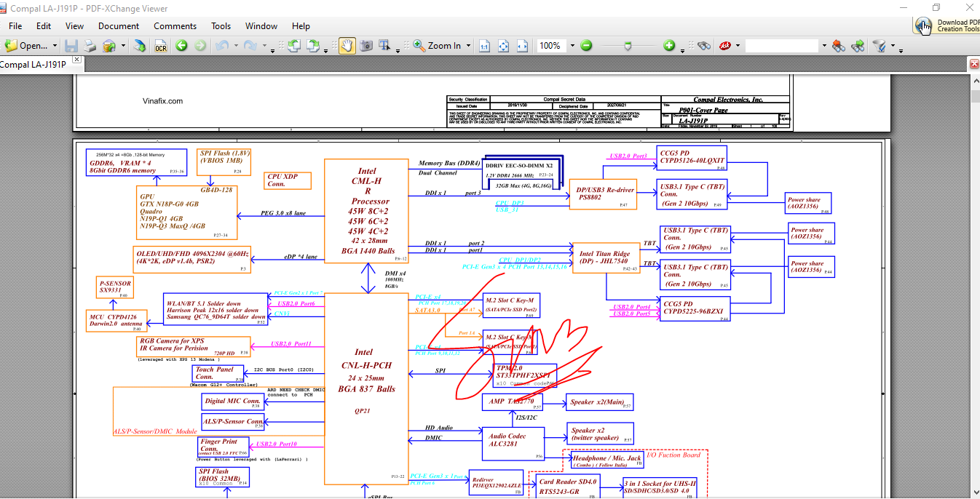Click the "Touch Panel Conn." block
The image size is (980, 499).
pyautogui.click(x=219, y=373)
